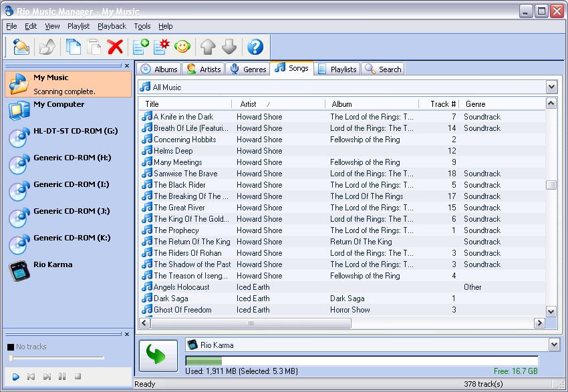Click the next track button

(47, 377)
